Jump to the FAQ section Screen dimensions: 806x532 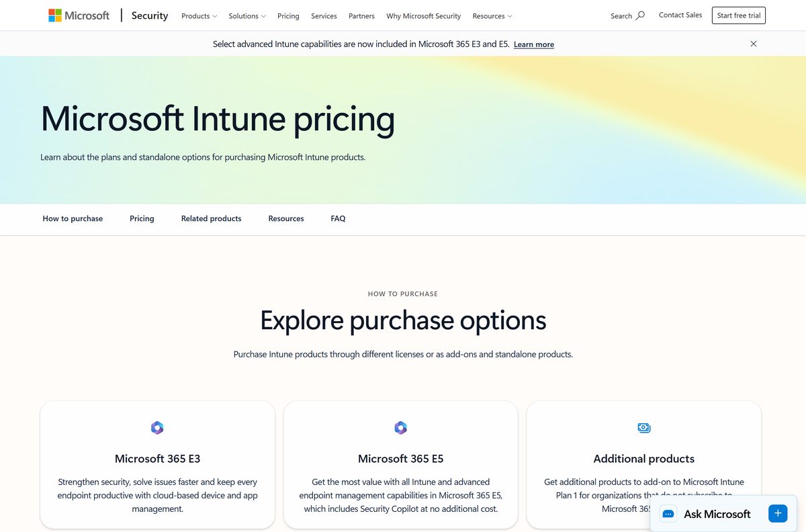(338, 218)
